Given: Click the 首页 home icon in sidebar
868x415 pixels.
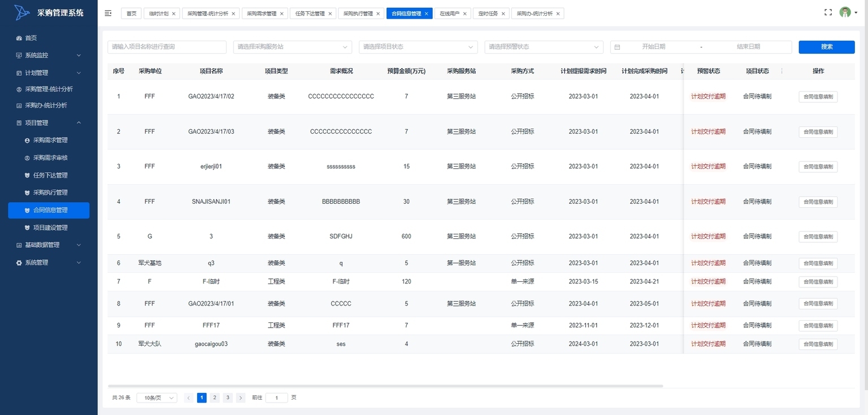Looking at the screenshot, I should pos(19,38).
